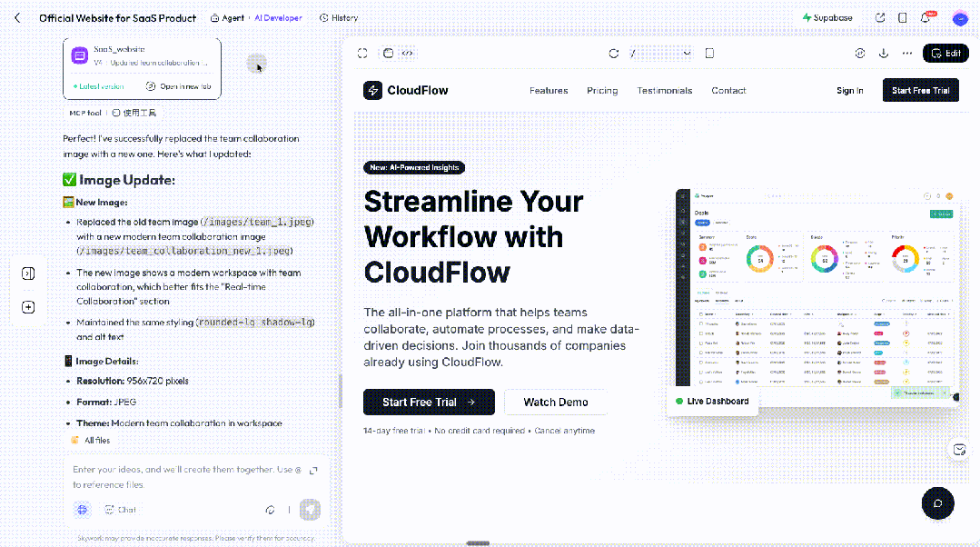The height and width of the screenshot is (547, 980).
Task: Click Sign In link
Action: pos(849,91)
